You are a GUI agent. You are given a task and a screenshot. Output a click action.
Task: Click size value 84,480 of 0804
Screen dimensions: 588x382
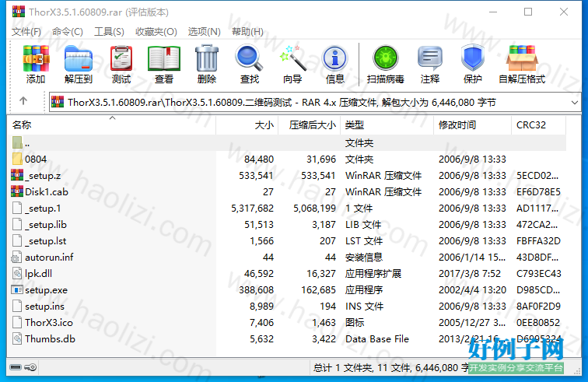coord(259,159)
